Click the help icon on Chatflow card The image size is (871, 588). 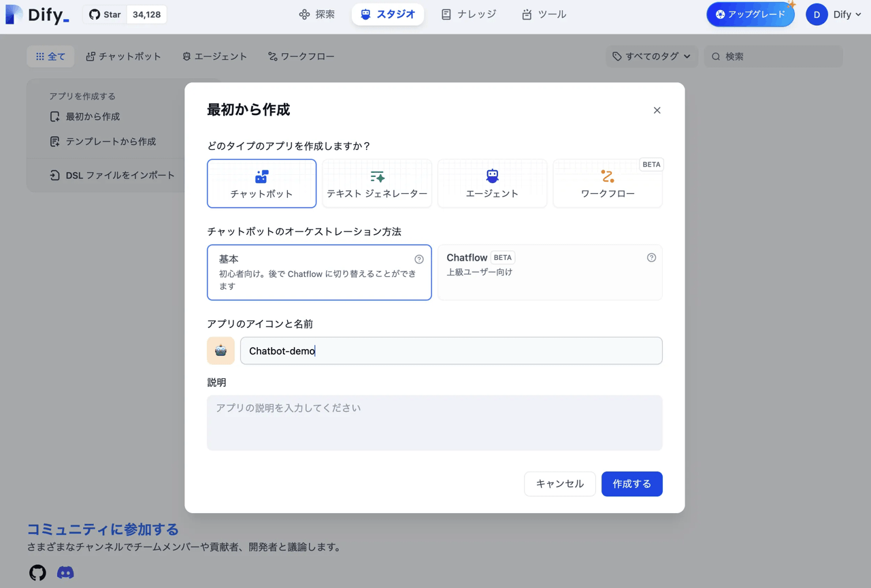(651, 257)
